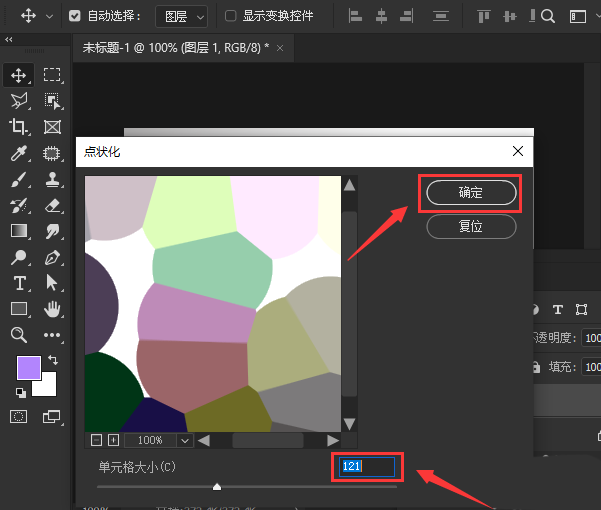Viewport: 601px width, 510px height.
Task: Reset default foreground and background colors
Action: click(21, 392)
